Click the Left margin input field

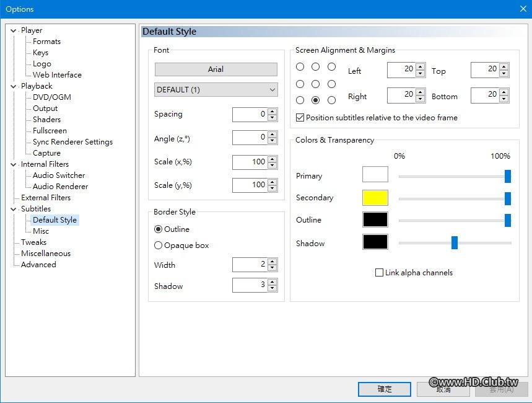click(402, 70)
